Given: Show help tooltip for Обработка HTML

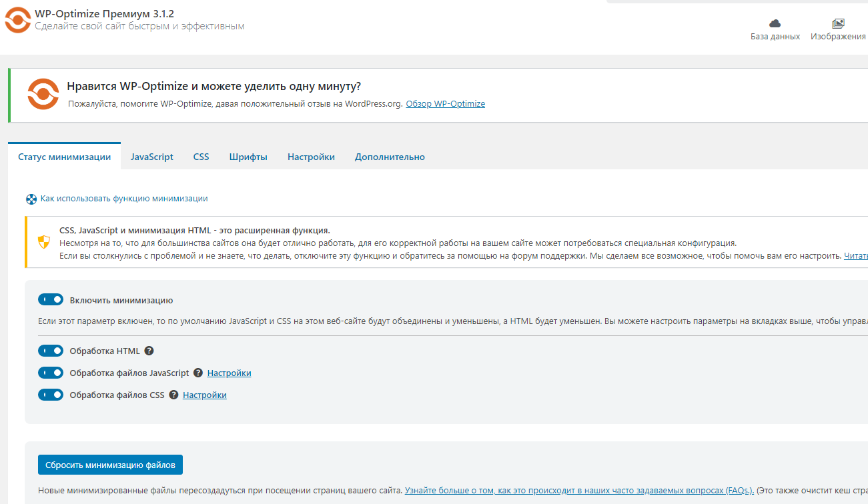Looking at the screenshot, I should (x=149, y=351).
